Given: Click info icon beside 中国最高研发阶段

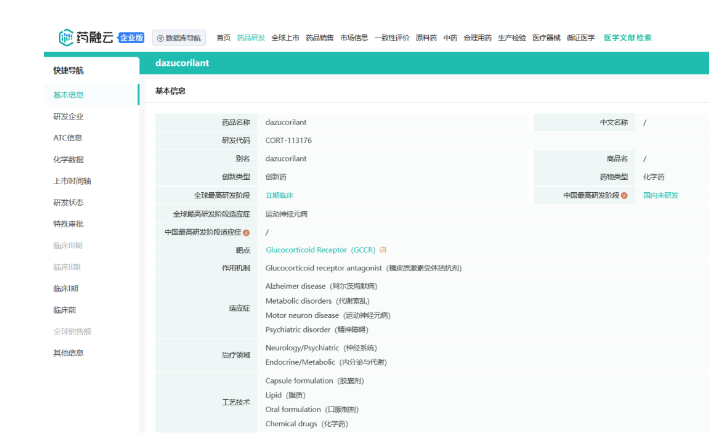Looking at the screenshot, I should click(x=624, y=195).
